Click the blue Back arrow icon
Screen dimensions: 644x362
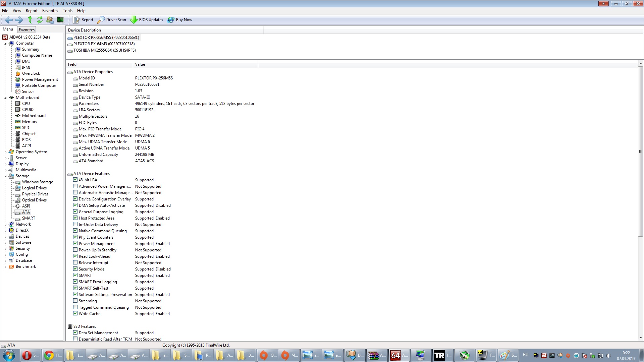point(9,20)
